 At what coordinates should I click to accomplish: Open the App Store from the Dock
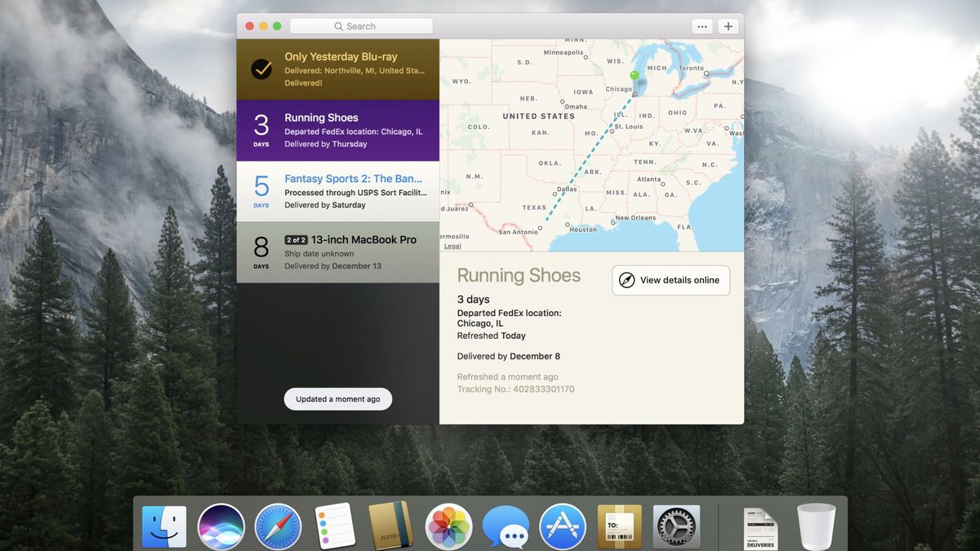click(x=562, y=526)
